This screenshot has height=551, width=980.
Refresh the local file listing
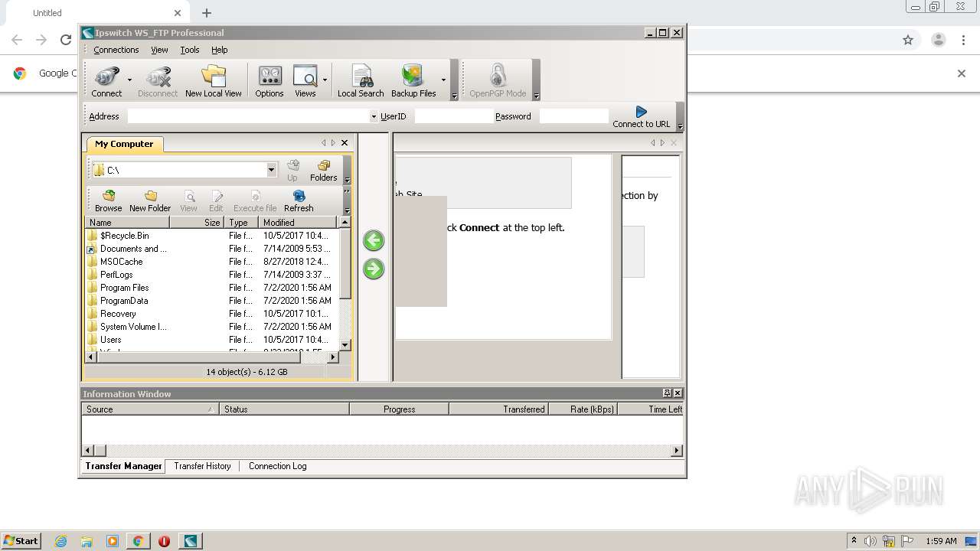pos(299,201)
